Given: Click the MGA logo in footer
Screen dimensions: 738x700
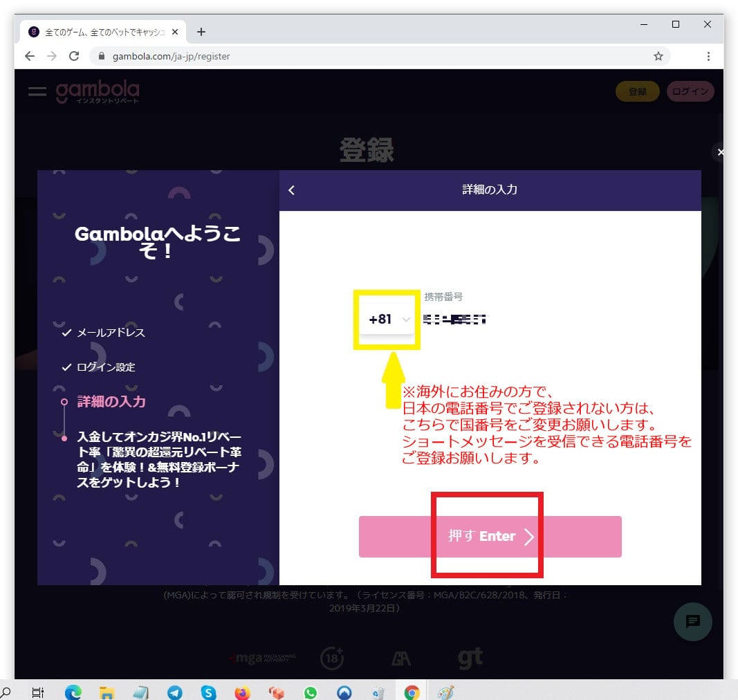Looking at the screenshot, I should (263, 658).
